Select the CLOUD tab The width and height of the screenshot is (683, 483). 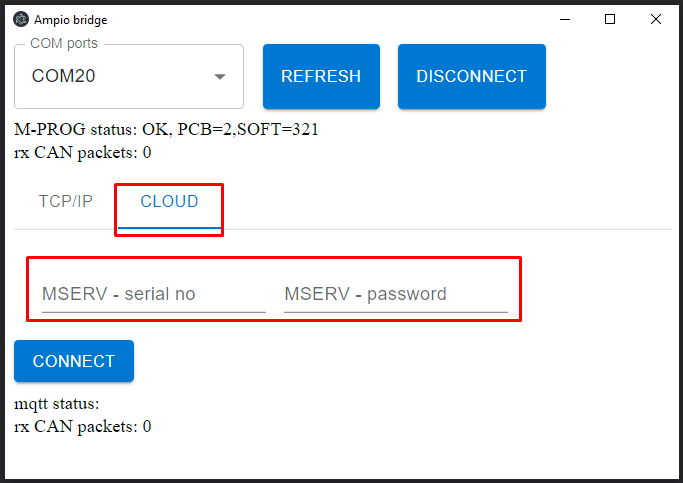169,202
